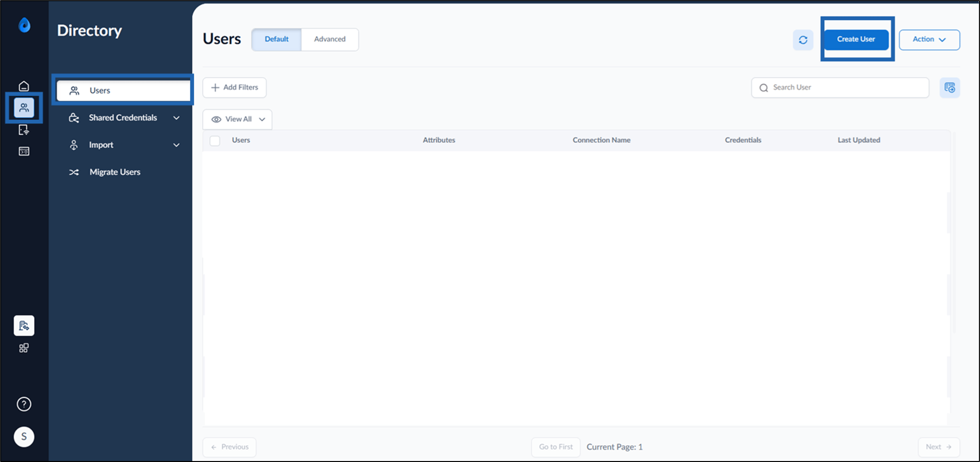This screenshot has width=980, height=462.
Task: Click the droplet app logo
Action: [x=24, y=25]
